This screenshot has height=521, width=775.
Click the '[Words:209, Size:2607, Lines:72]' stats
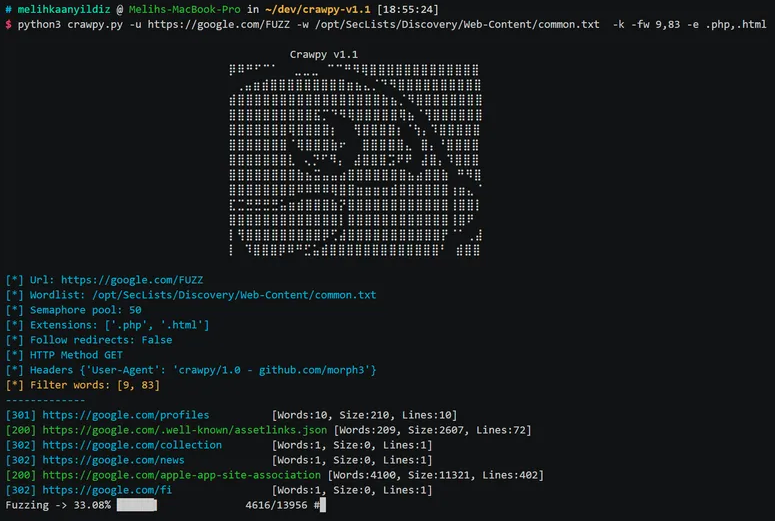click(x=432, y=430)
